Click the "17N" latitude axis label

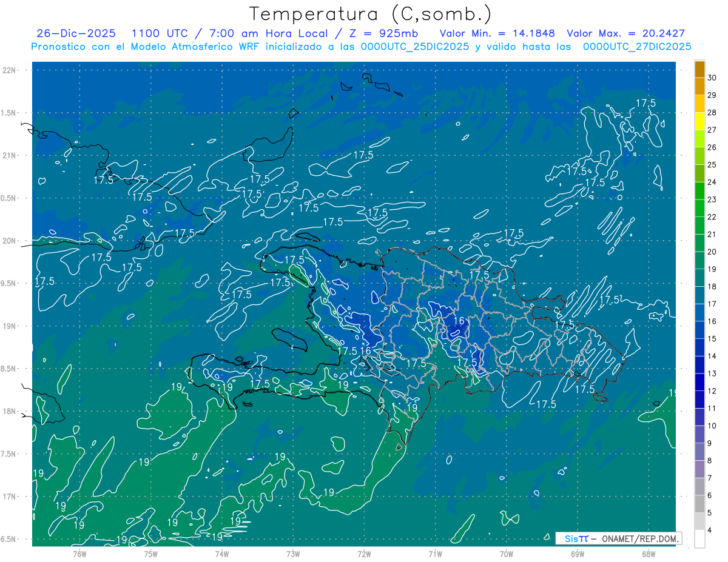[10, 497]
